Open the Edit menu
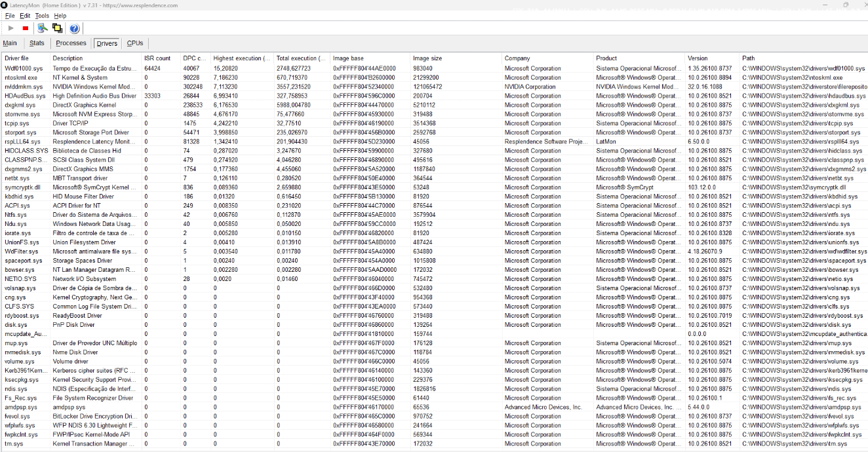Image resolution: width=868 pixels, height=452 pixels. click(x=25, y=16)
